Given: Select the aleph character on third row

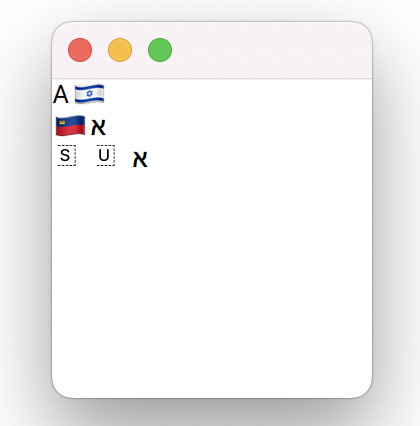Looking at the screenshot, I should coord(140,159).
